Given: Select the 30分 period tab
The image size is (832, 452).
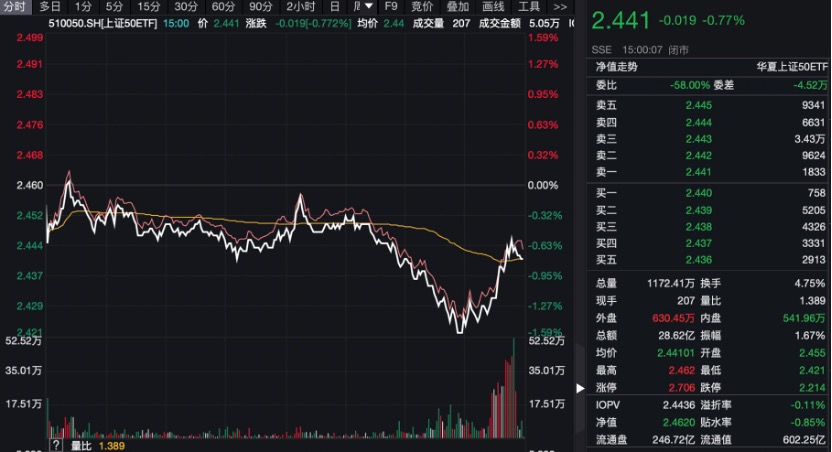Looking at the screenshot, I should [x=186, y=7].
